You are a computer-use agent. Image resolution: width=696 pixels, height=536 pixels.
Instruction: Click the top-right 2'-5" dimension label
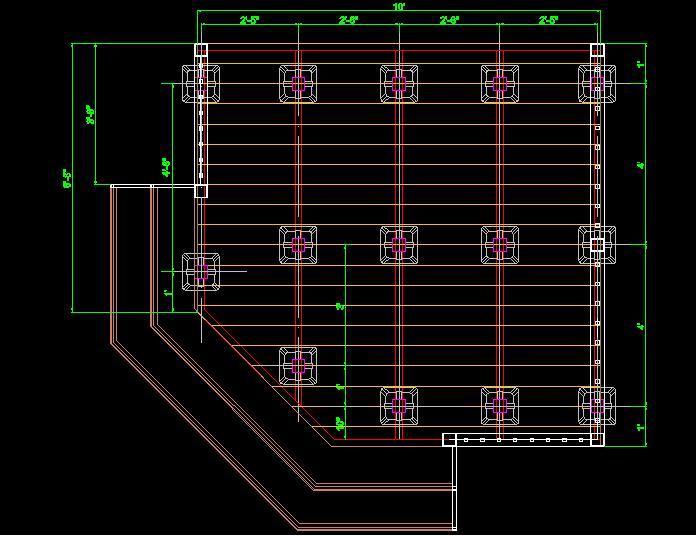point(549,20)
